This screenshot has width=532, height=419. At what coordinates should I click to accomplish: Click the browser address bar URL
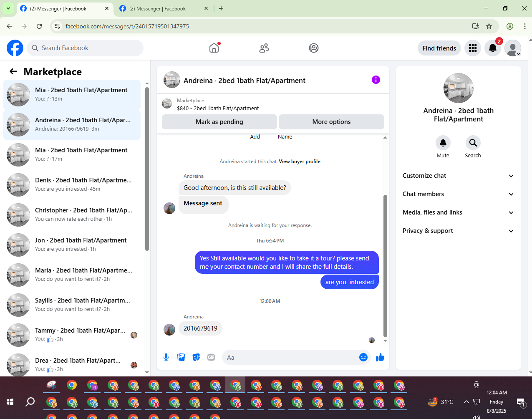pos(127,26)
